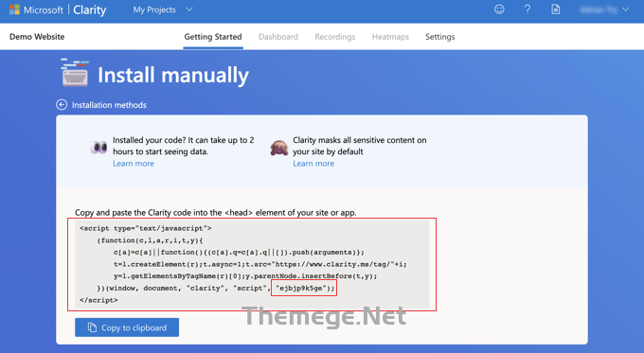Click Learn more under installed code note
The width and height of the screenshot is (644, 353).
134,164
